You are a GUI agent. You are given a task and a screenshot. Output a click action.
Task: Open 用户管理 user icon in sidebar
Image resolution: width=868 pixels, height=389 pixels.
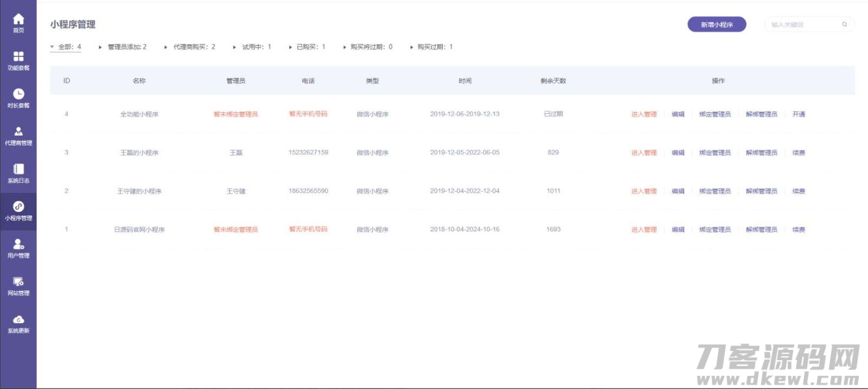(x=18, y=245)
